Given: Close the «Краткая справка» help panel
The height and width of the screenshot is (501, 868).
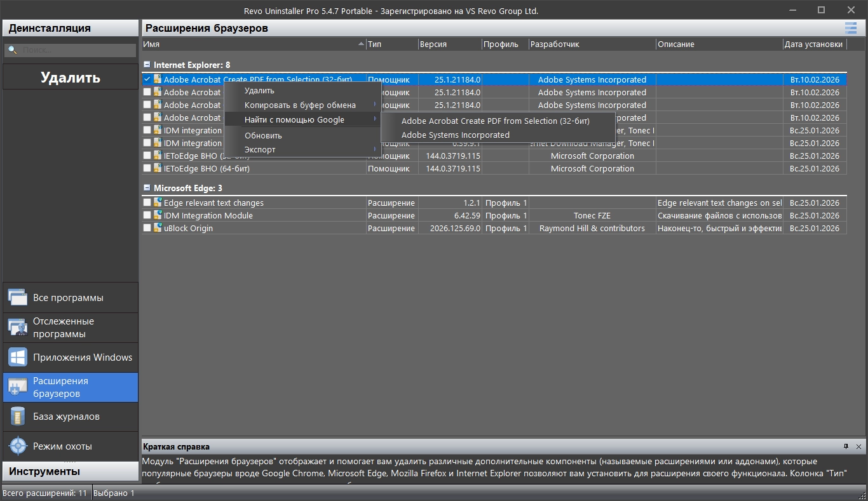Looking at the screenshot, I should click(x=859, y=446).
